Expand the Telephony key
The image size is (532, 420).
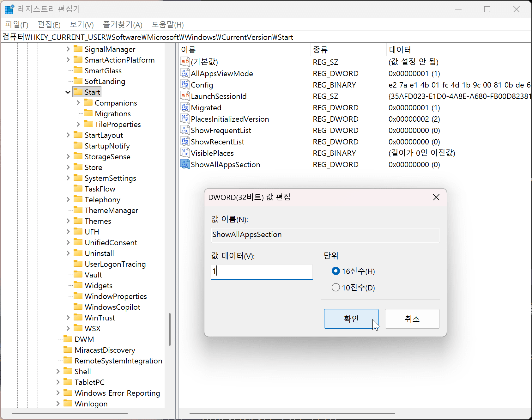point(68,199)
